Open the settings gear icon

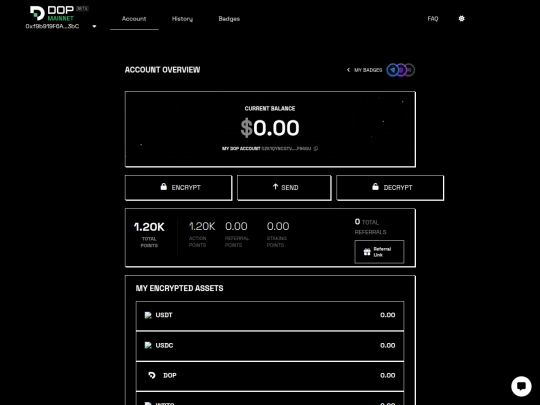click(x=461, y=19)
